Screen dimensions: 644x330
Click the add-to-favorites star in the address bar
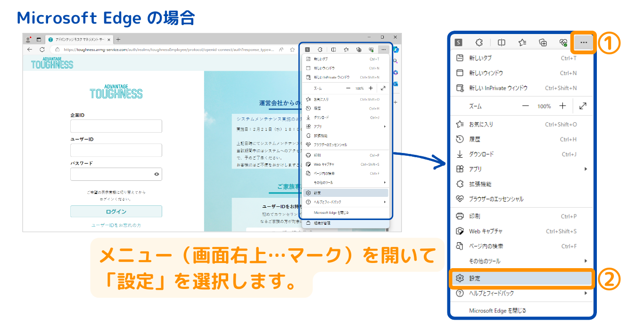point(292,49)
